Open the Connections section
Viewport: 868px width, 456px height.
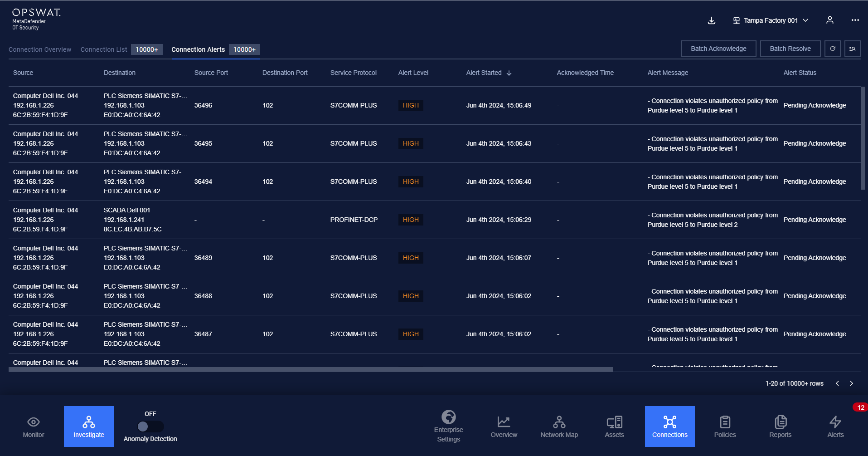670,427
